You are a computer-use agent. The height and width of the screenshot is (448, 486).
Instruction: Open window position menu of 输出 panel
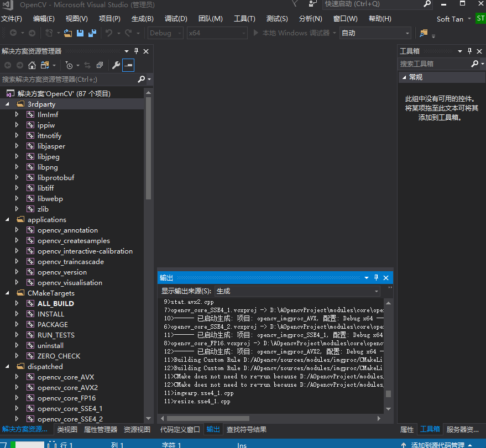367,278
